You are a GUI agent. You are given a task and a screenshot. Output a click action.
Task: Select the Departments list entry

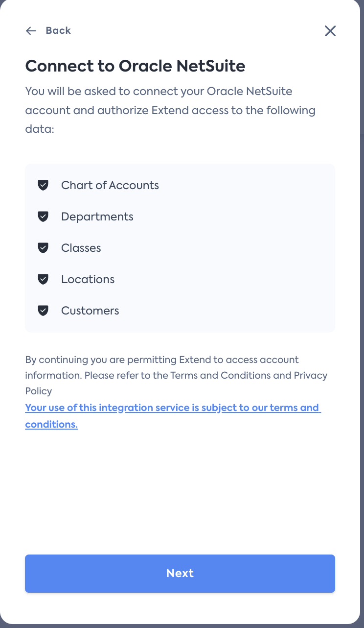click(x=97, y=217)
